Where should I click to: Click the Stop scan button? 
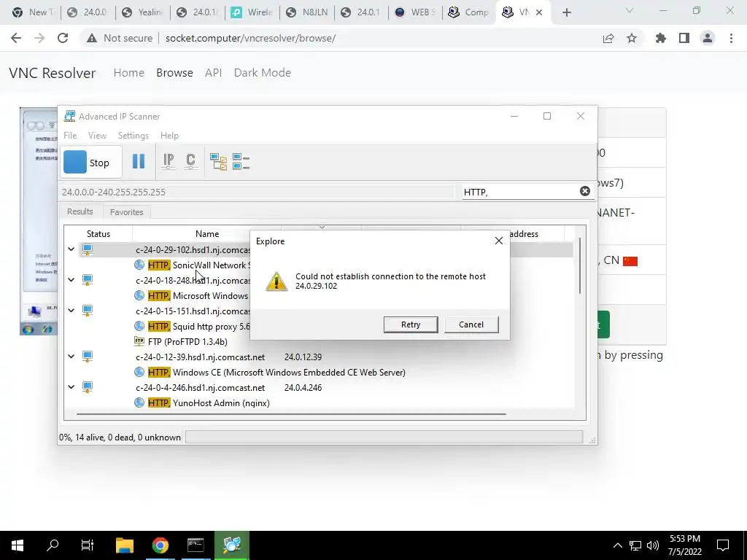pyautogui.click(x=91, y=163)
